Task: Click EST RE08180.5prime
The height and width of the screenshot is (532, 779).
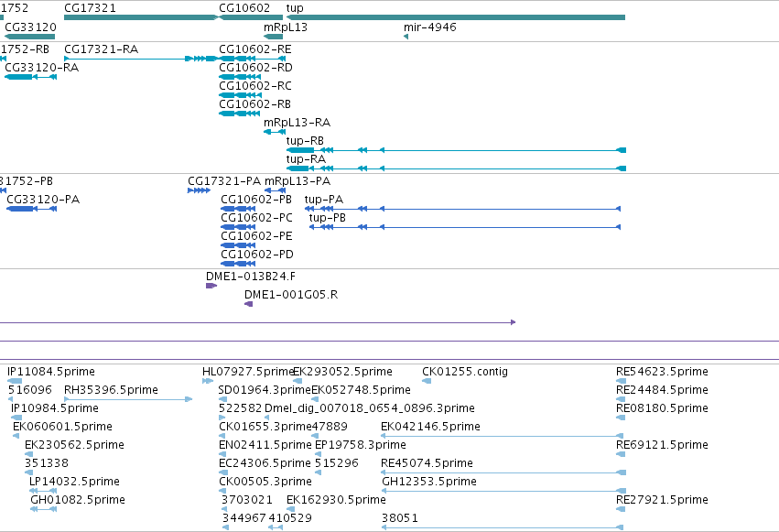Action: tap(621, 418)
